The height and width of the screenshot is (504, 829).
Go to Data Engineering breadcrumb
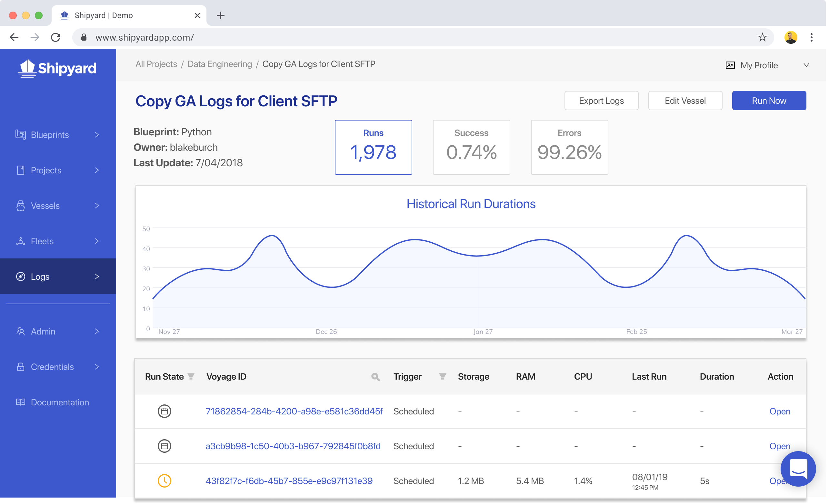pyautogui.click(x=220, y=64)
